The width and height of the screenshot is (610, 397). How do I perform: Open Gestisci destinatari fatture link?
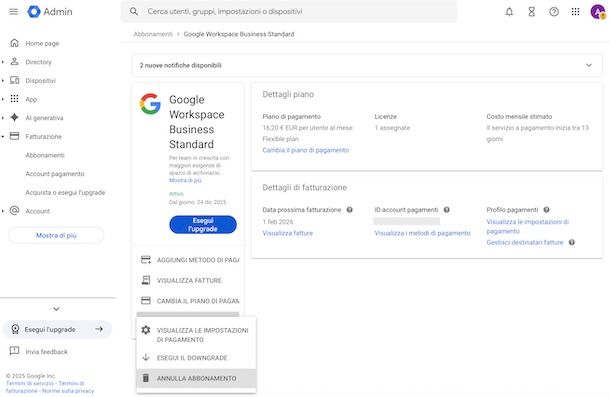click(525, 242)
